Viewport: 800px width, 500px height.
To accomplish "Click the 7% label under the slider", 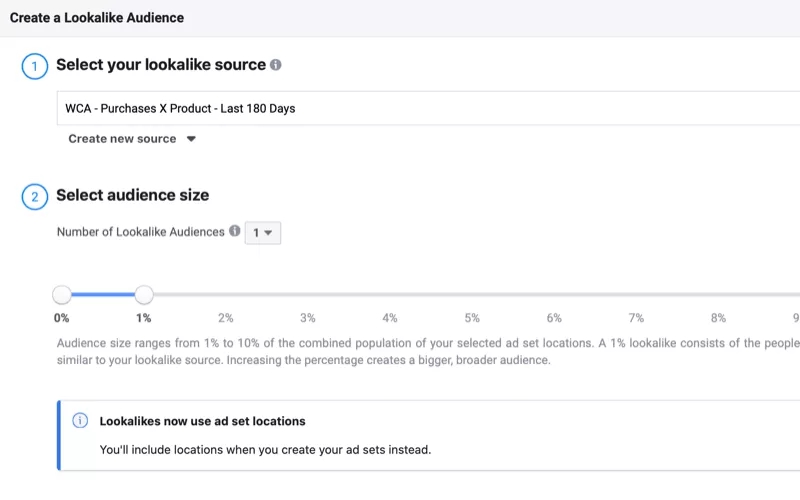I will pos(636,318).
